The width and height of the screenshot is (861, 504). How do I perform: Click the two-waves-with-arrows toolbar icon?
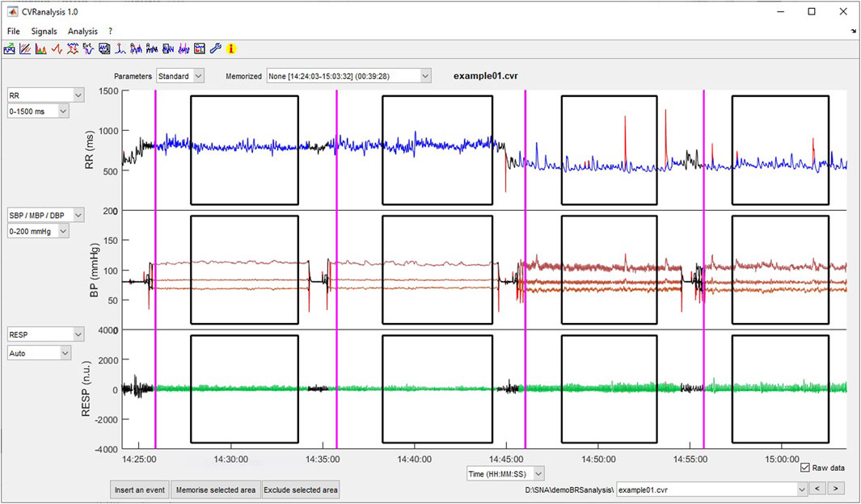[73, 48]
